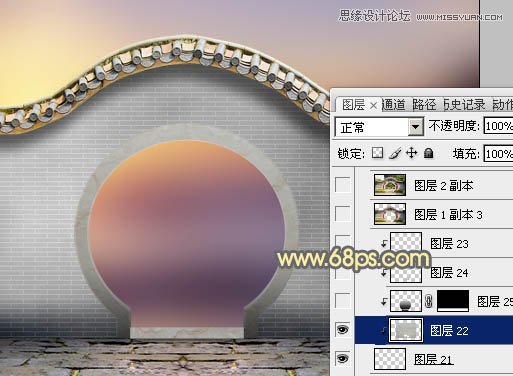Select layer name 图层 23

pyautogui.click(x=449, y=244)
